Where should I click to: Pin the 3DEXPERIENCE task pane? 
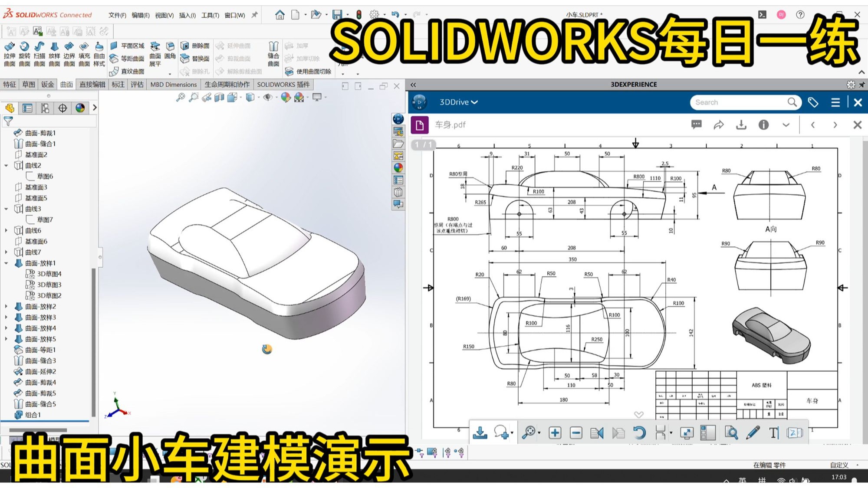(x=862, y=85)
